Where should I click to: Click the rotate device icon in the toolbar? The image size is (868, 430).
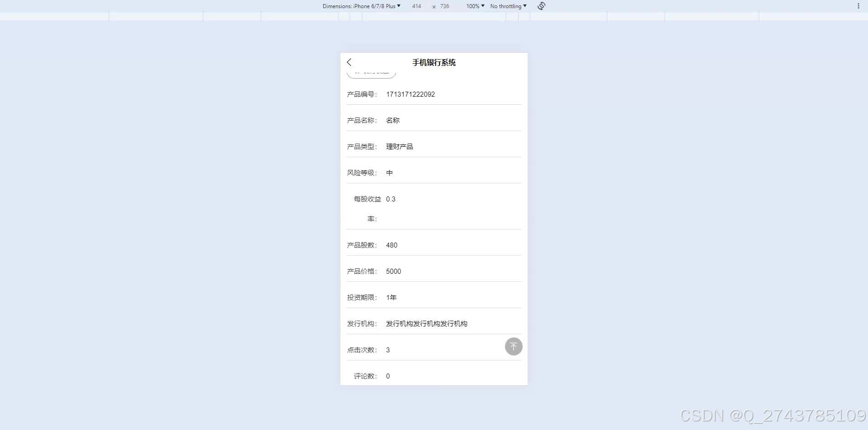point(542,6)
